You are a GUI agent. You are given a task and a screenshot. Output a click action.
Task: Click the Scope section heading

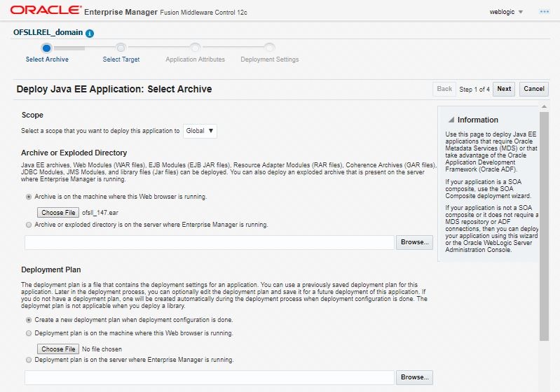(x=32, y=115)
